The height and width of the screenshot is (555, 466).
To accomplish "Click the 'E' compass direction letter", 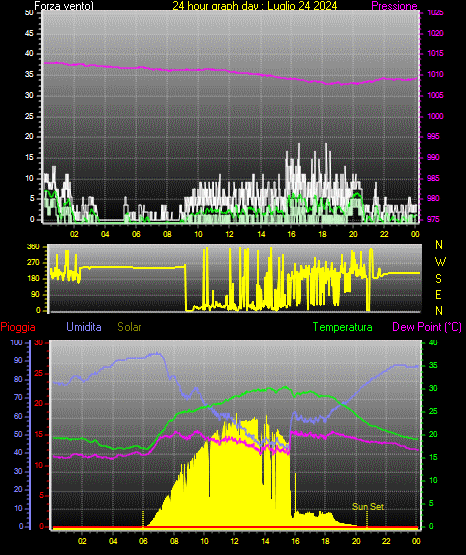I will [x=438, y=294].
